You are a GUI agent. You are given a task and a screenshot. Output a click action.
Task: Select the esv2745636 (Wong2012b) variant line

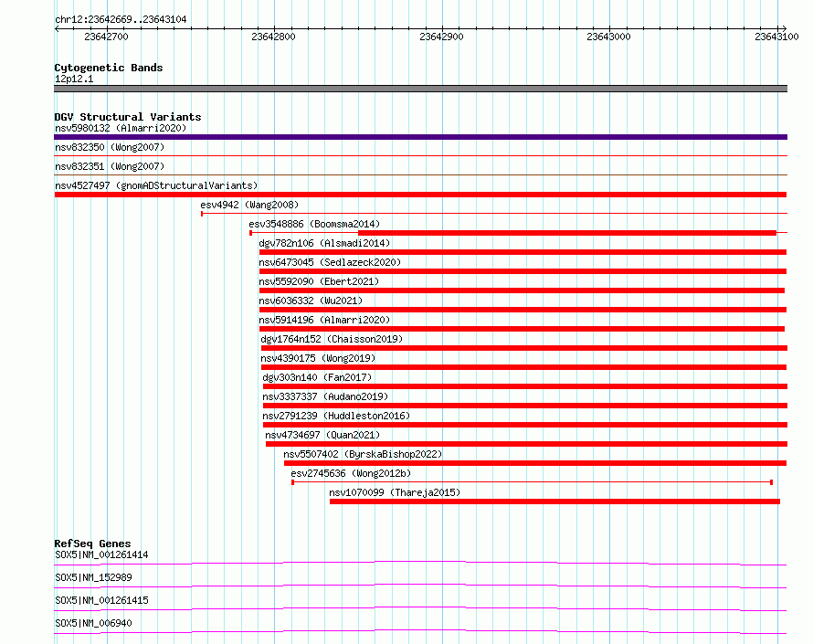532,482
